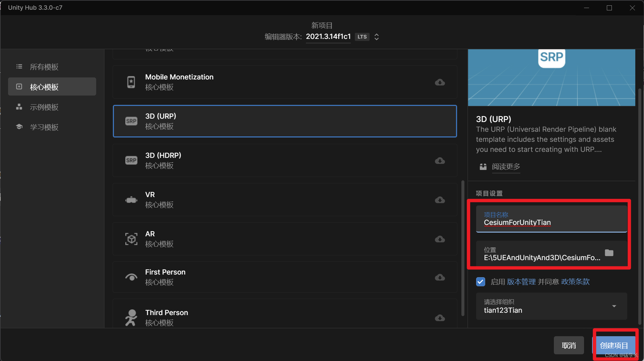Browse location with the folder icon
The height and width of the screenshot is (361, 644).
click(x=609, y=253)
